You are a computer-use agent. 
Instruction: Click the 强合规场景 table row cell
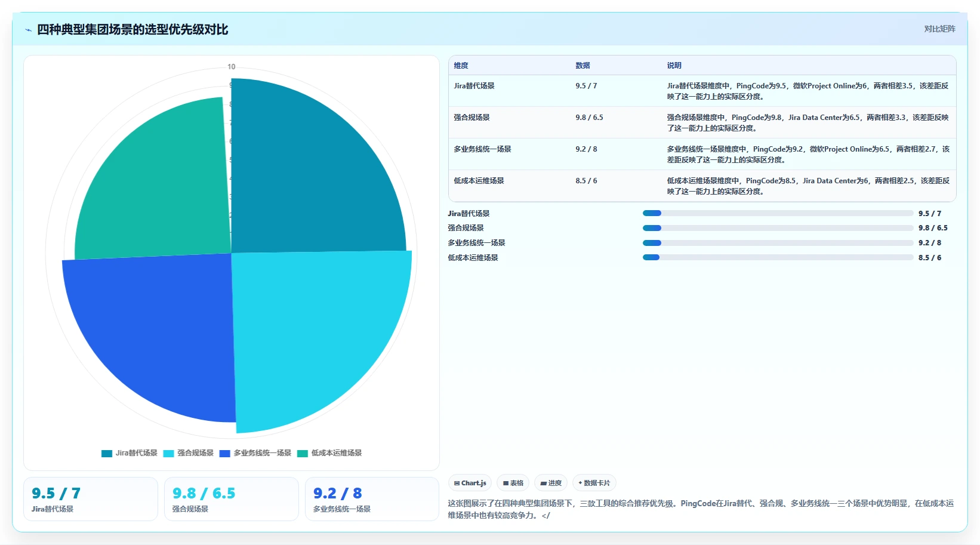pyautogui.click(x=471, y=118)
